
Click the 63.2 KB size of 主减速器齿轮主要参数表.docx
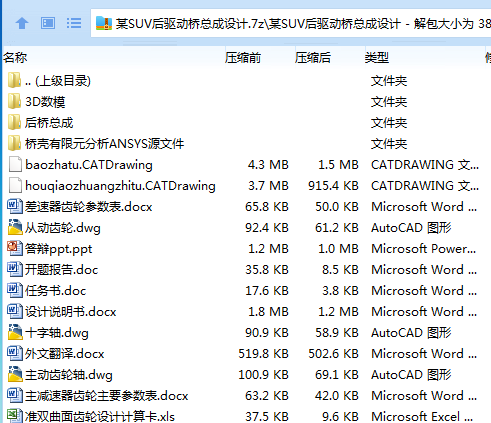coord(267,396)
